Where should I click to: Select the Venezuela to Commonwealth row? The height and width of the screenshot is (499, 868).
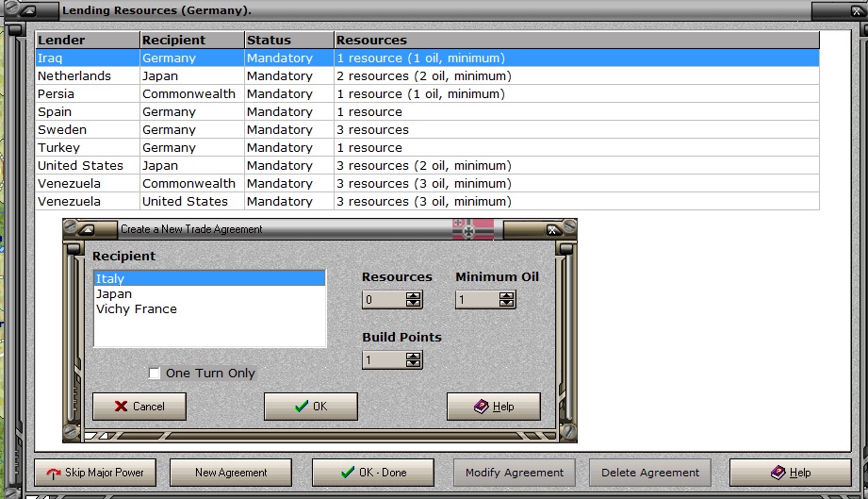click(x=427, y=183)
